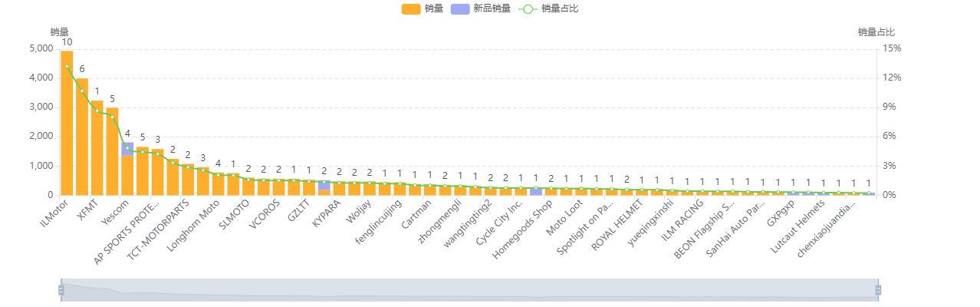Click the 15% tick on right axis
The image size is (980, 307).
tap(891, 48)
